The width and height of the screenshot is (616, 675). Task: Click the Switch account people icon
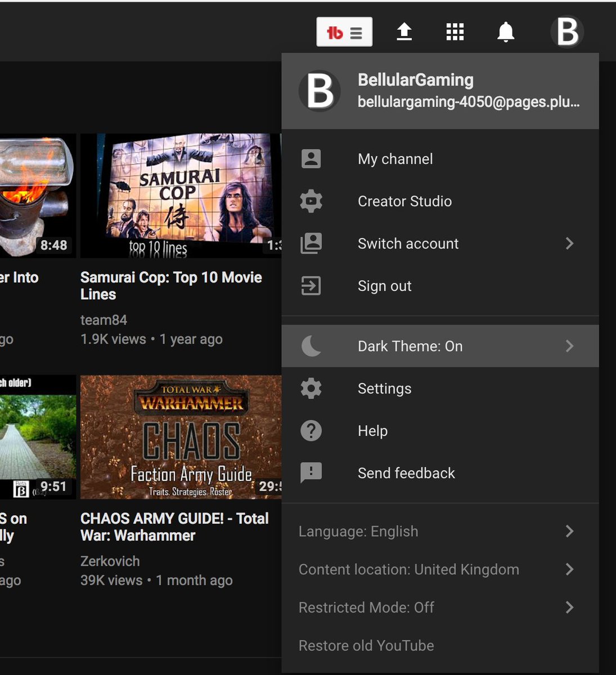(311, 243)
